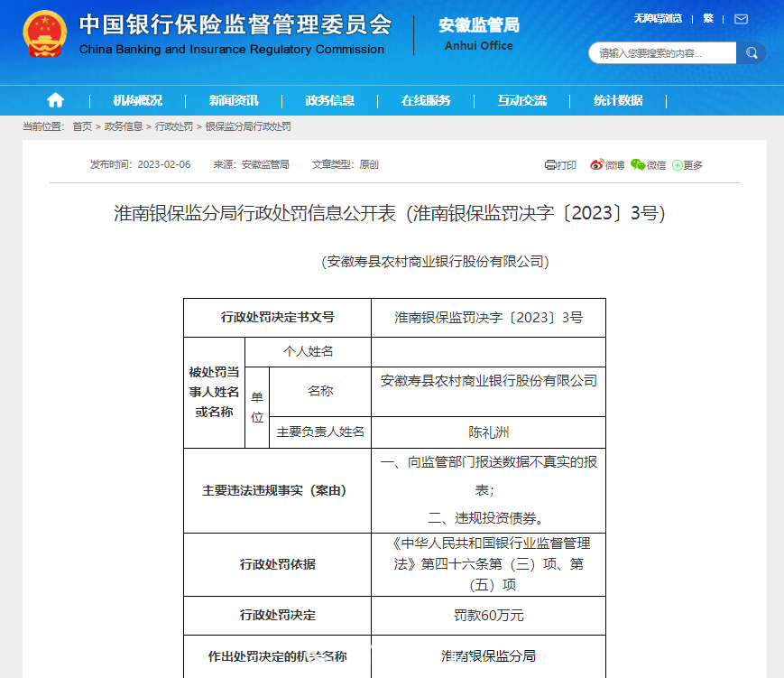Image resolution: width=784 pixels, height=678 pixels.
Task: Open the 新闻资讯 menu
Action: pos(234,100)
